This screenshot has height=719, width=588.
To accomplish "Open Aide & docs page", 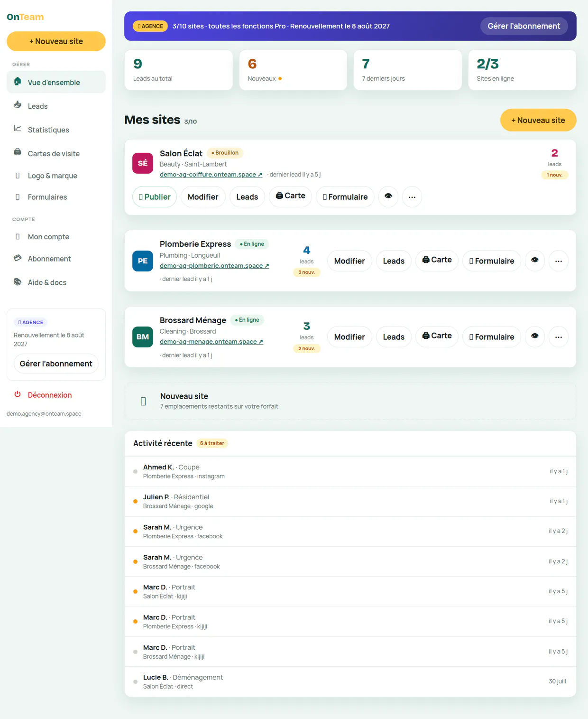I will coord(56,282).
